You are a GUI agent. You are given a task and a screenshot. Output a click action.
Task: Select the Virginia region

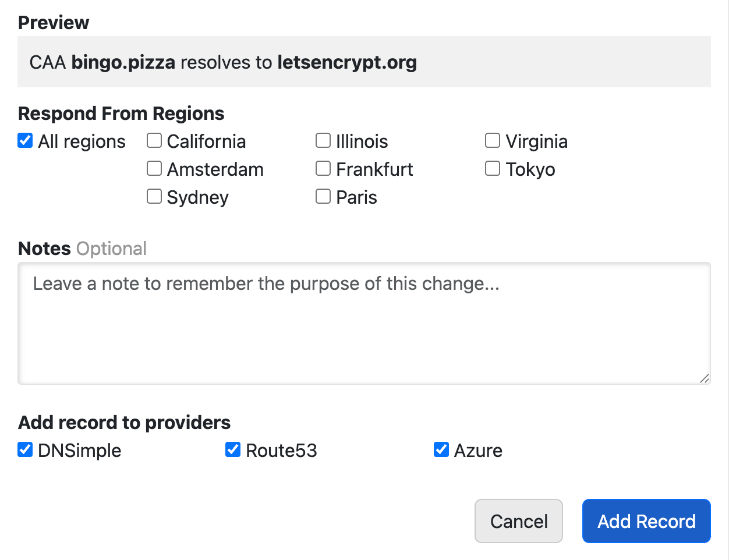493,140
